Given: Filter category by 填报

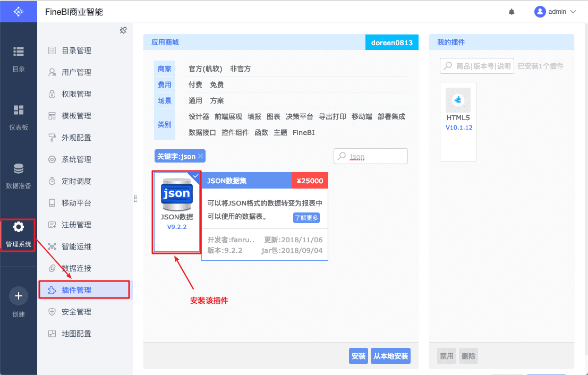Looking at the screenshot, I should pos(254,117).
